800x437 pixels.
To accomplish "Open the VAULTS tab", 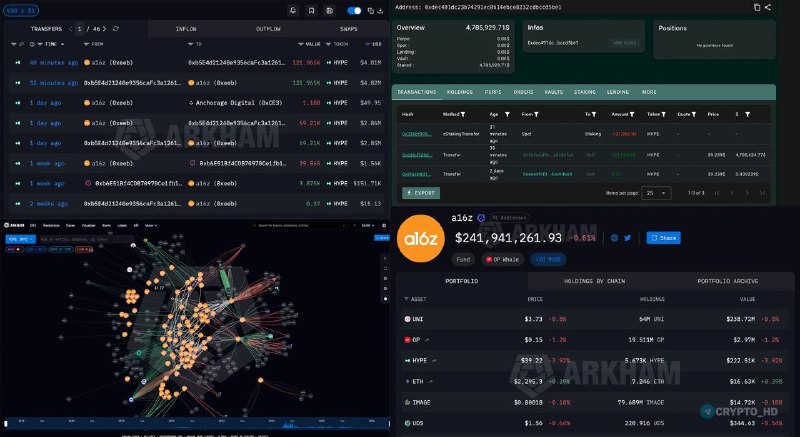I will tap(554, 92).
